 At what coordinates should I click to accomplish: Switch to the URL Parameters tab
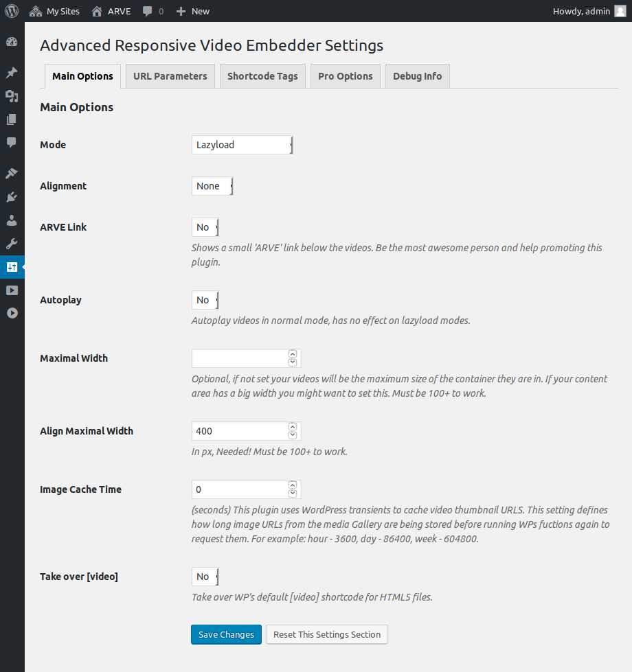(170, 76)
